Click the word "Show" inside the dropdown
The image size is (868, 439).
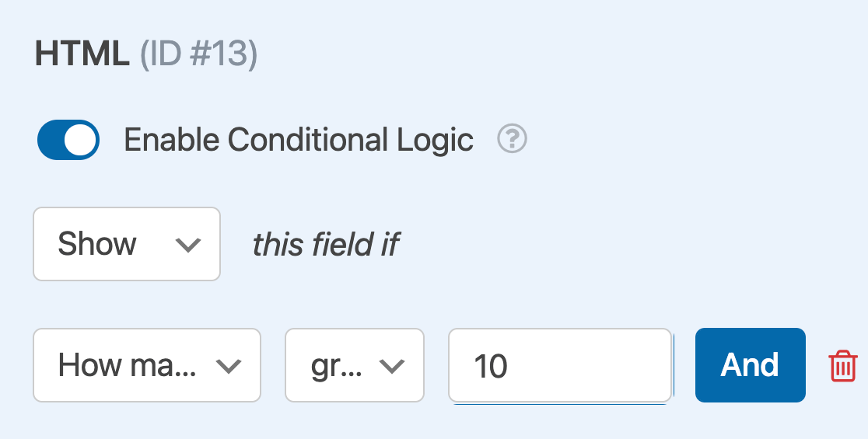[x=97, y=245]
